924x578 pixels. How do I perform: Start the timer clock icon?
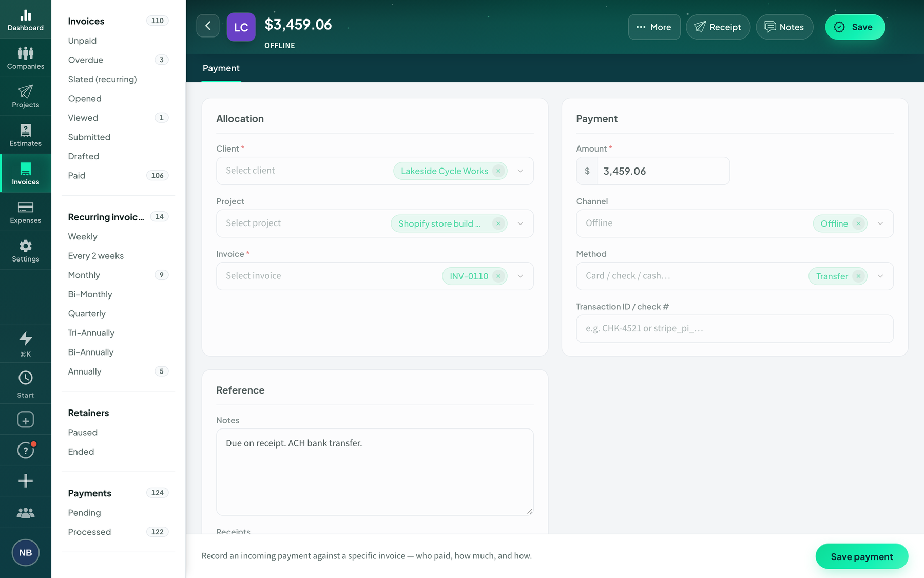[25, 384]
